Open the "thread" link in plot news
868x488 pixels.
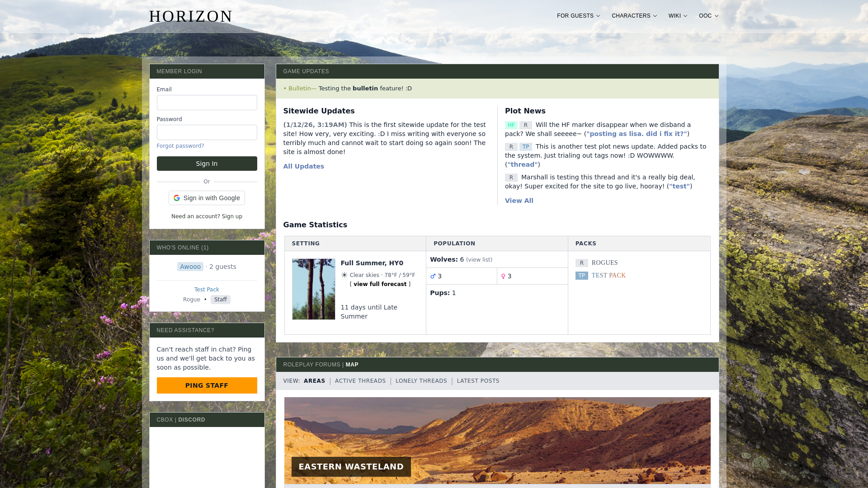pos(523,164)
